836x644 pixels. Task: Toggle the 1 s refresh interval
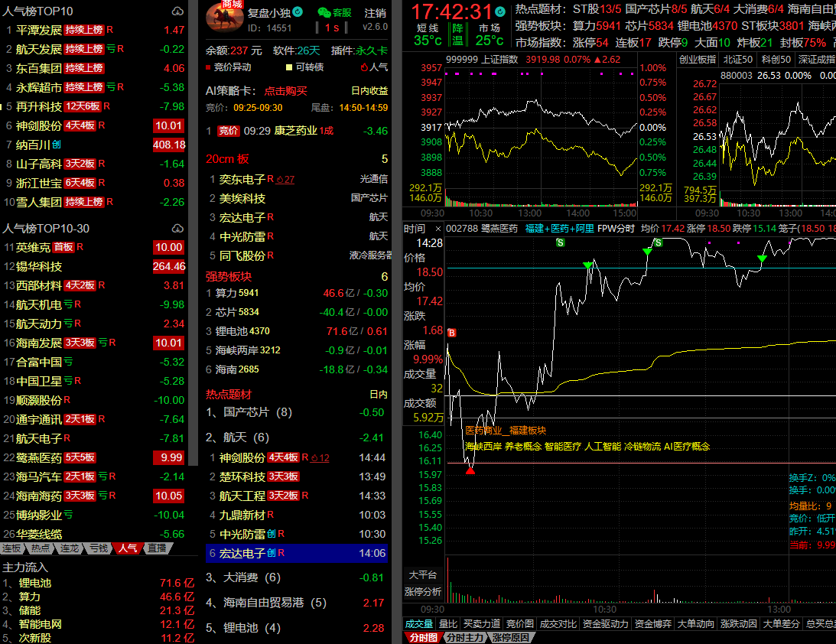(x=332, y=28)
